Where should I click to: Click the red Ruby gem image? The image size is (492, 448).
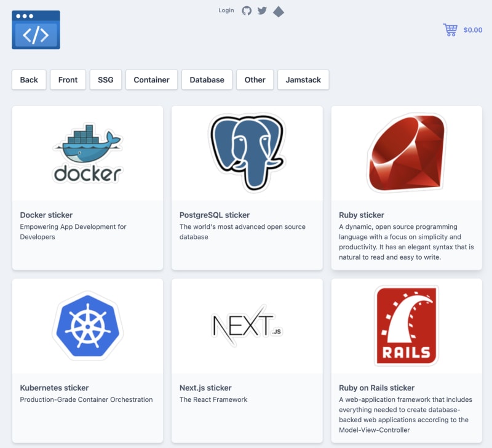[407, 153]
